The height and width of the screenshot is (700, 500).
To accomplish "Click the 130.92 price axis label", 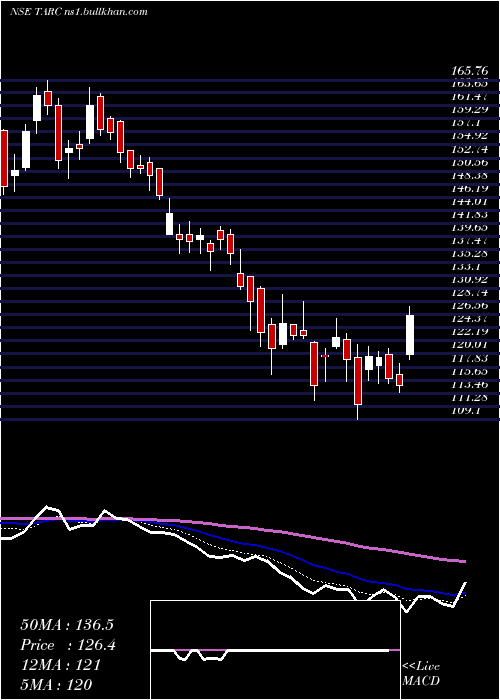I will point(470,279).
